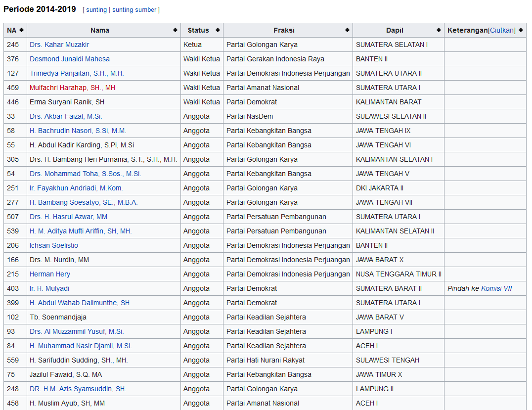Open Ir. H. Mulyadi link
The height and width of the screenshot is (410, 532).
(x=49, y=288)
